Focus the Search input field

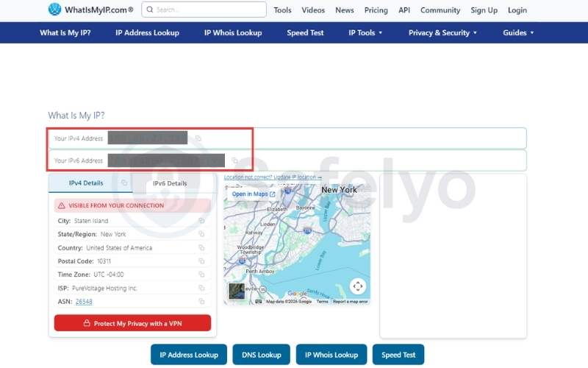[204, 10]
